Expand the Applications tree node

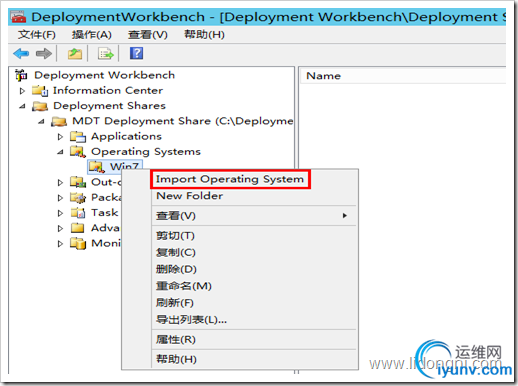(x=60, y=137)
